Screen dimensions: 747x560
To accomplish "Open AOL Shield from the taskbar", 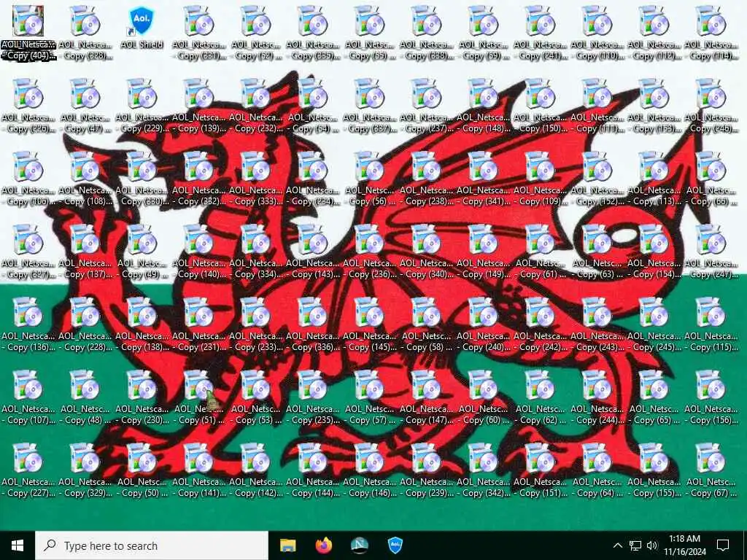I will pos(395,545).
